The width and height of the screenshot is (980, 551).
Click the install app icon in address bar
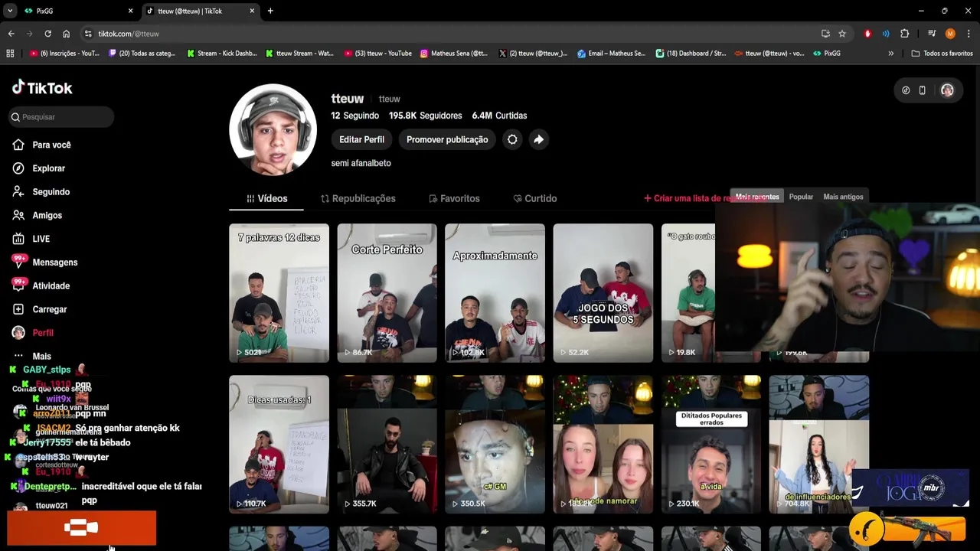tap(825, 34)
